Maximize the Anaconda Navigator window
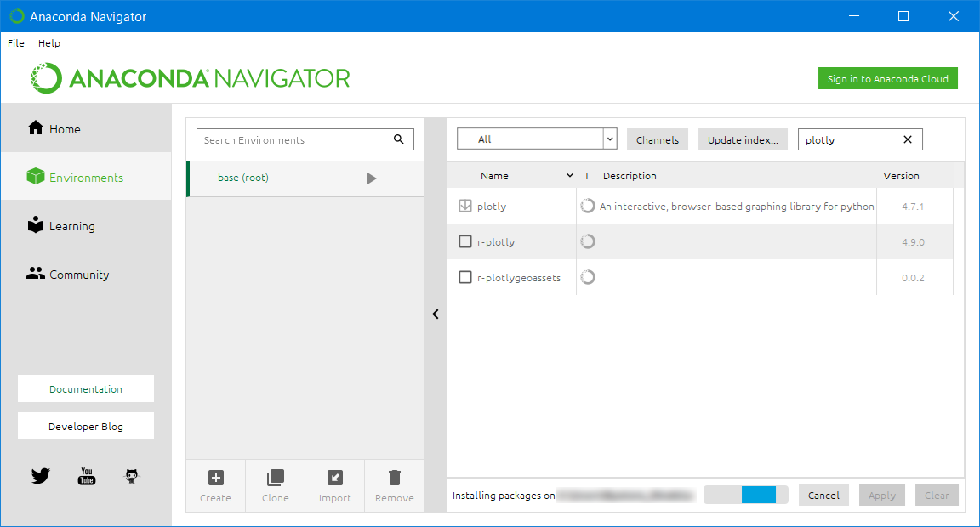Screen dimensions: 980x527 point(903,16)
